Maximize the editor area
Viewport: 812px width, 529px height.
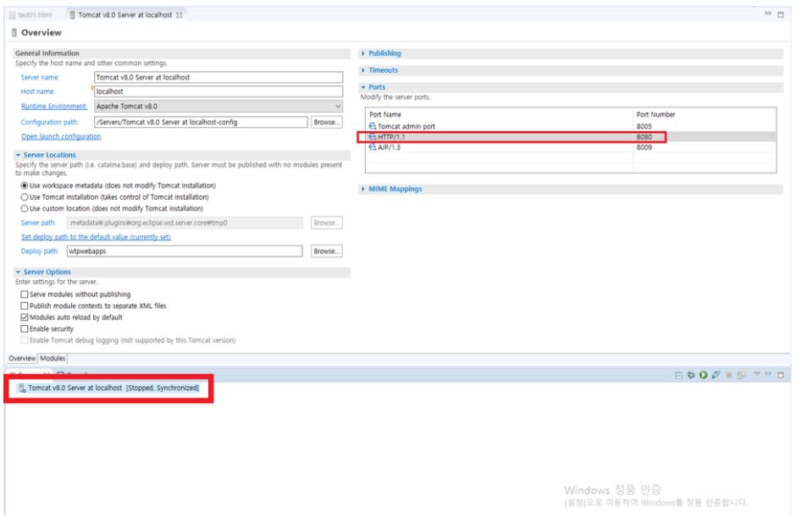pyautogui.click(x=781, y=14)
